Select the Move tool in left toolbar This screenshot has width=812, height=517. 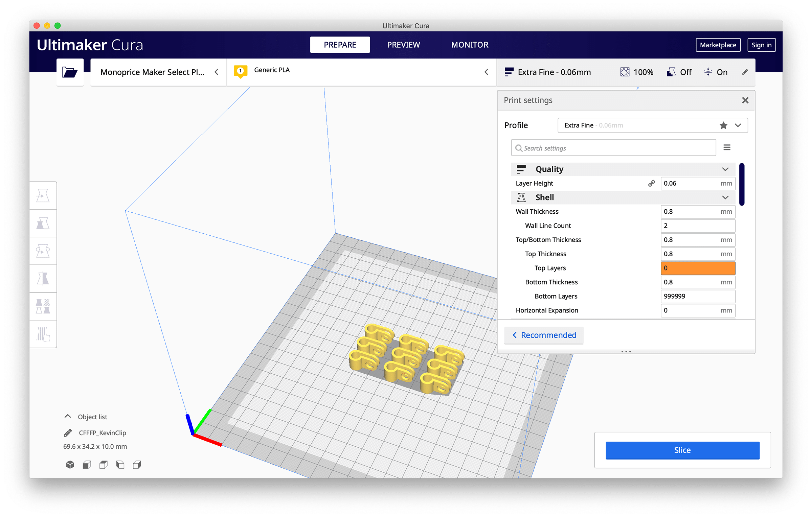point(43,195)
